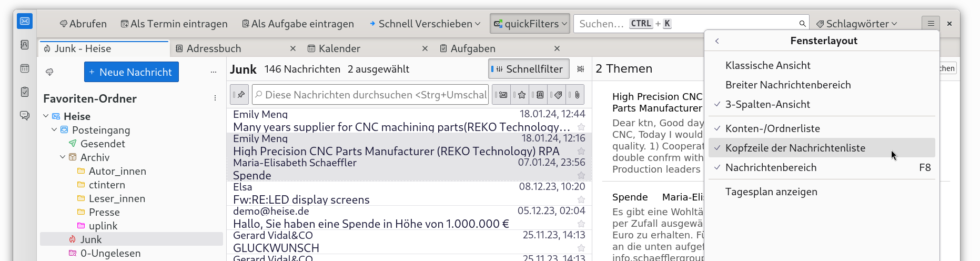Collapse the Archiv folder tree

pos(63,157)
